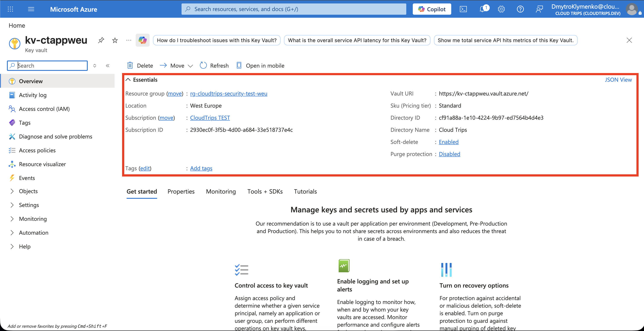The height and width of the screenshot is (331, 644).
Task: Click the Enable logging notebook icon
Action: click(x=344, y=266)
